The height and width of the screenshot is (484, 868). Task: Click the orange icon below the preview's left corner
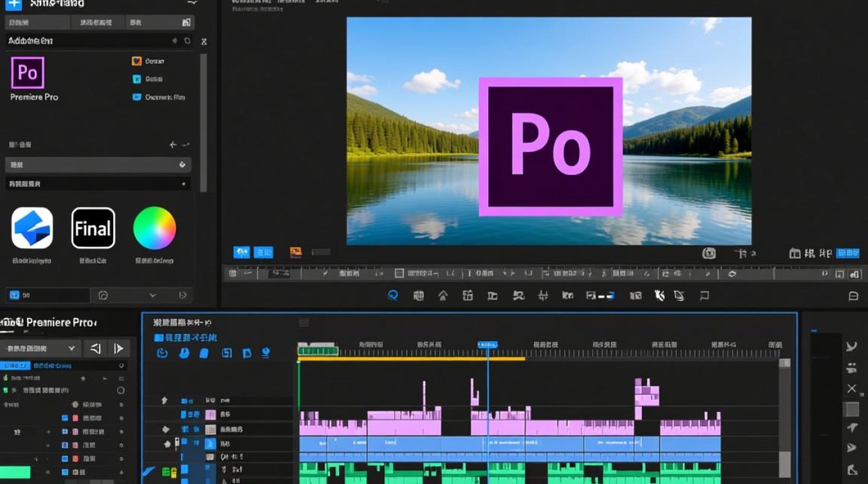[x=296, y=252]
